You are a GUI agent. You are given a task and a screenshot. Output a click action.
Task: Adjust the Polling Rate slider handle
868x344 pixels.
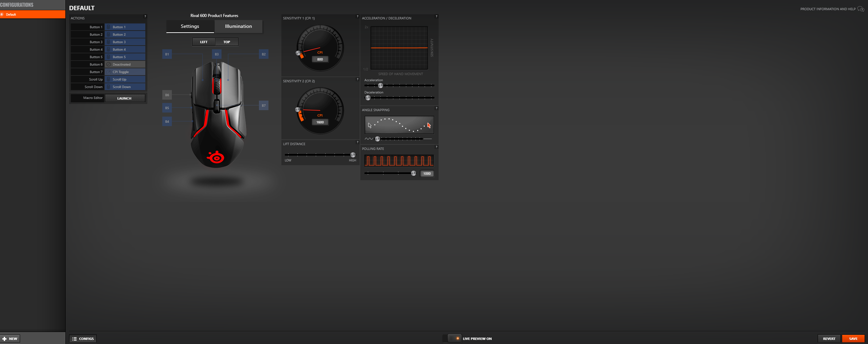click(x=413, y=173)
